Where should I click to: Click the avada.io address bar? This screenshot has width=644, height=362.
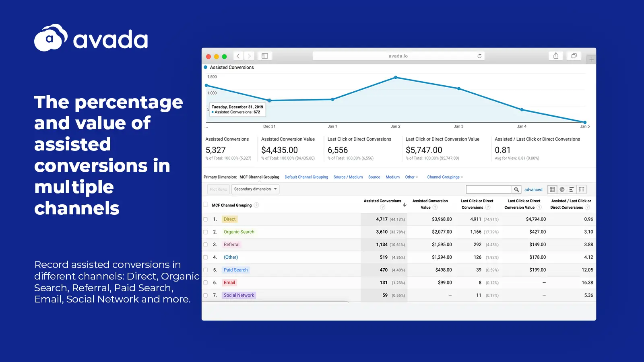398,56
